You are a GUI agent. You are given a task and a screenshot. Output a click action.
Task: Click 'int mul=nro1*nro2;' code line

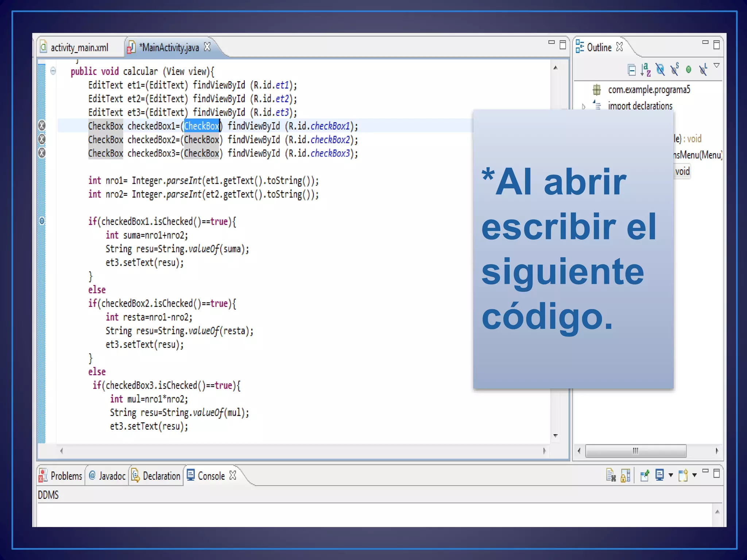point(149,399)
